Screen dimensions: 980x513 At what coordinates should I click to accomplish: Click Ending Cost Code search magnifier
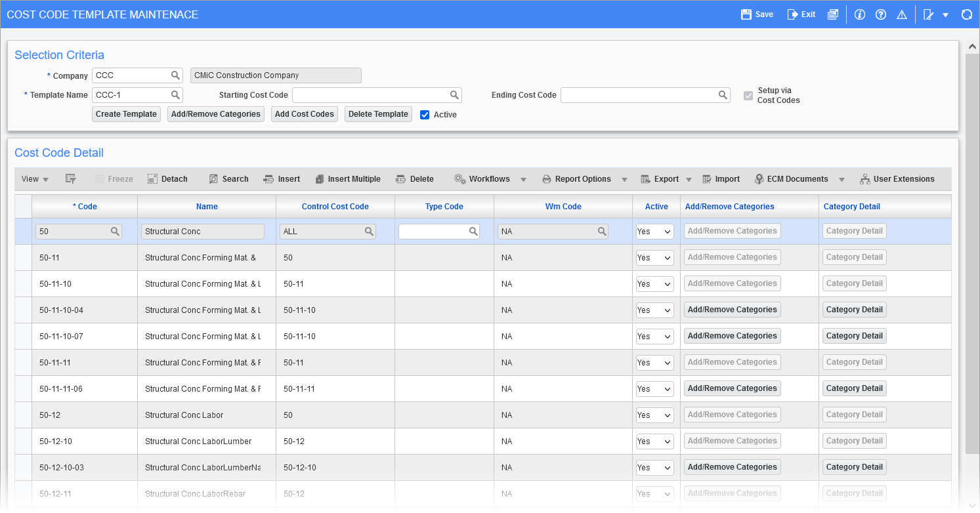tap(723, 95)
